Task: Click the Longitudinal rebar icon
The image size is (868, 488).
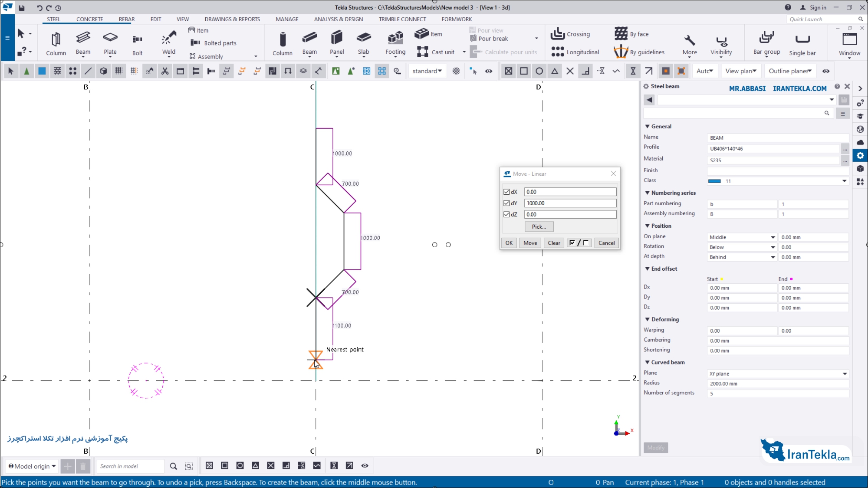Action: point(557,52)
